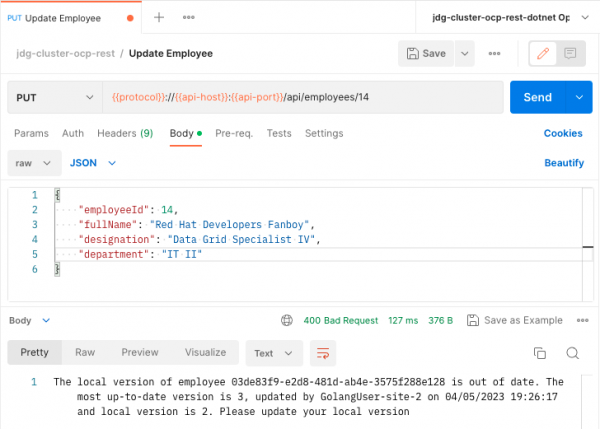Screen dimensions: 600x429
Task: Click the network globe icon
Action: click(x=287, y=321)
